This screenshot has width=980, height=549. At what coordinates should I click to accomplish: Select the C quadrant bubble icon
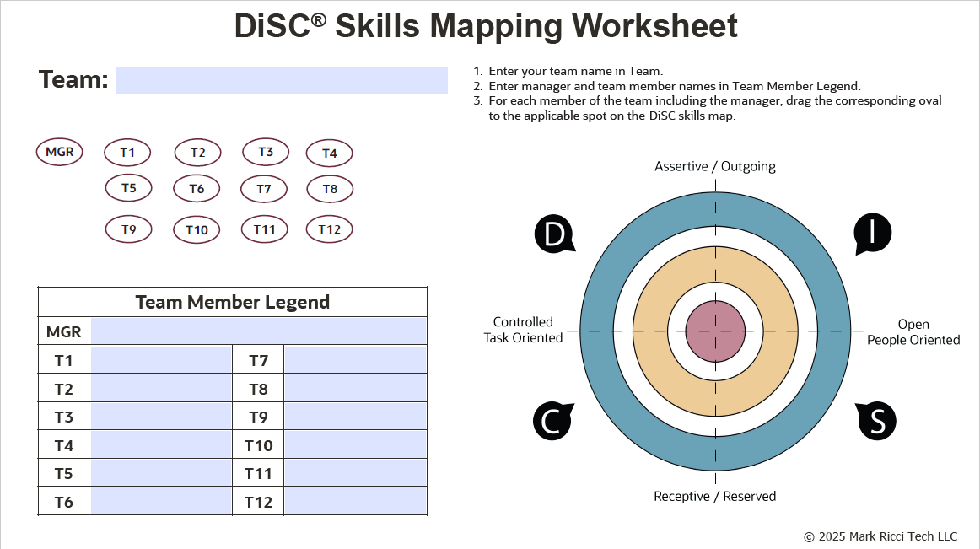point(552,421)
